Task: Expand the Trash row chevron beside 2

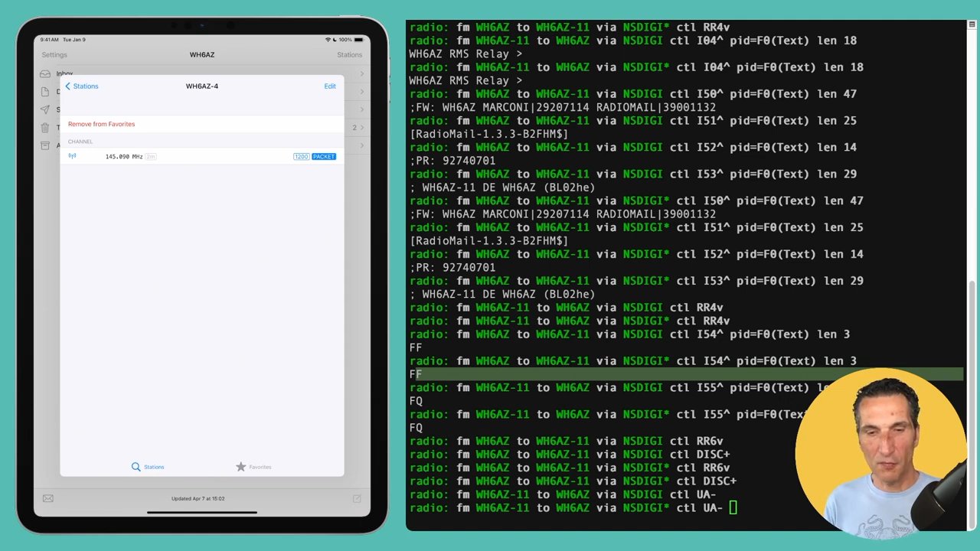Action: pos(362,128)
